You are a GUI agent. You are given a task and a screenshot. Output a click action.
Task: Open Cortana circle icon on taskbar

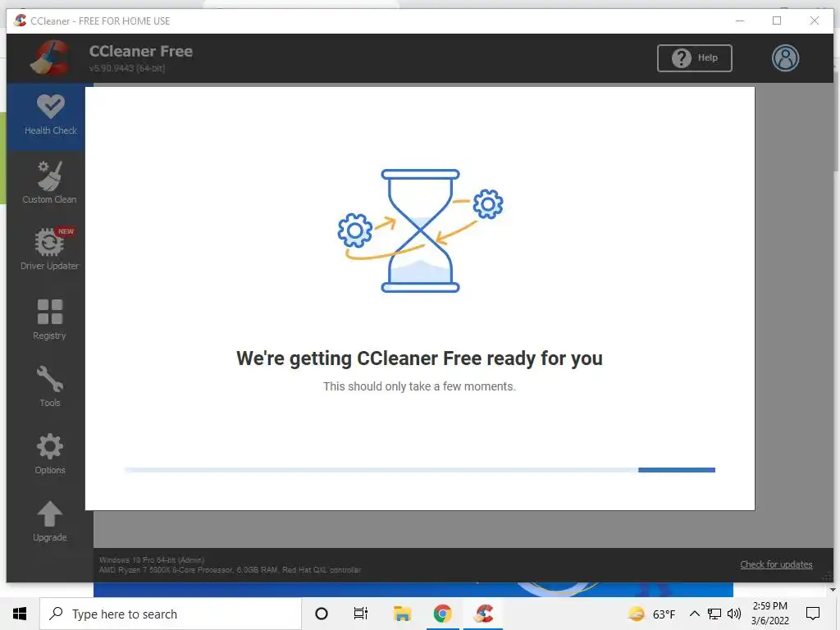[x=322, y=614]
